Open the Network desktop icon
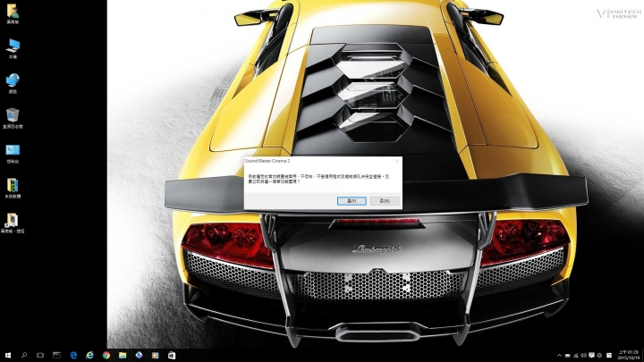The image size is (644, 362). 13,83
